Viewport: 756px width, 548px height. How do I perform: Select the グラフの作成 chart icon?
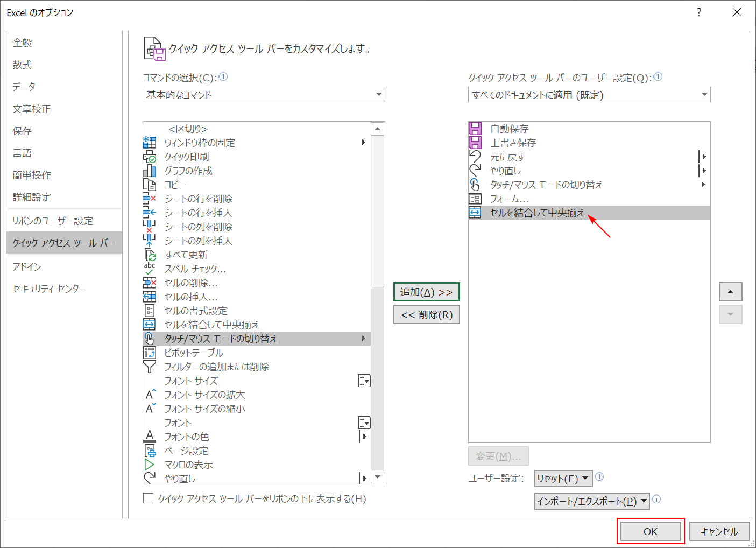(x=150, y=170)
